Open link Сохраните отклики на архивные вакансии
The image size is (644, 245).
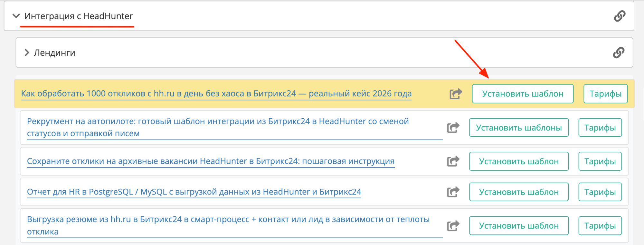point(211,161)
